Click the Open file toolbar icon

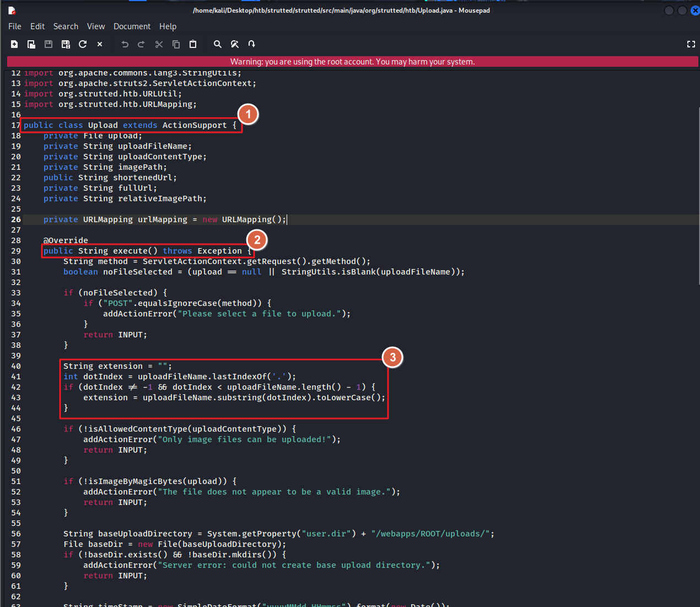tap(31, 44)
